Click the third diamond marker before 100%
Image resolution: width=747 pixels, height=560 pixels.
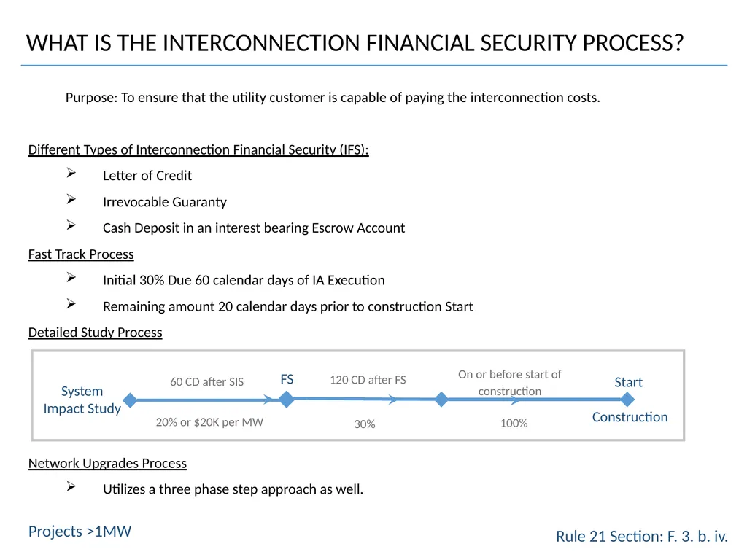pyautogui.click(x=441, y=399)
